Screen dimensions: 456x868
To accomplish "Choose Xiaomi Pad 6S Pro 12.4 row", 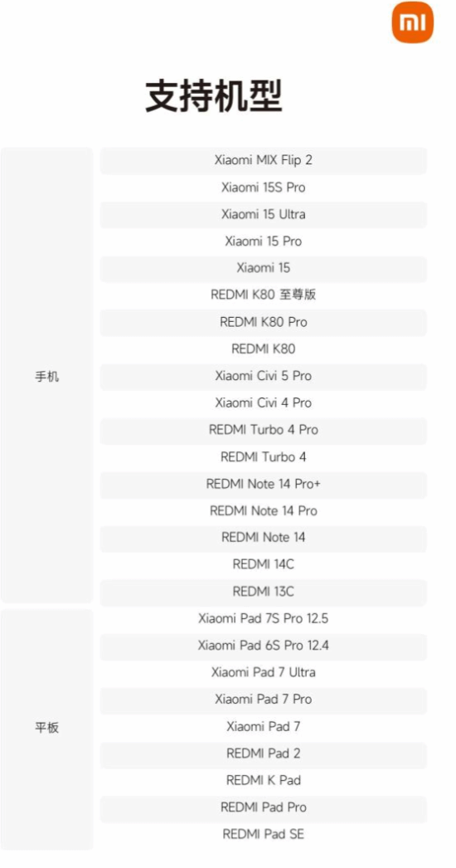I will coord(264,646).
